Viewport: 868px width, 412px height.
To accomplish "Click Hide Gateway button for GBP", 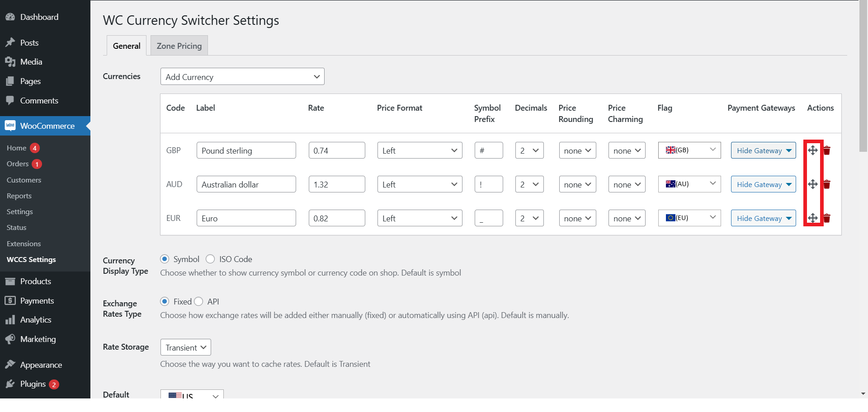I will 764,150.
